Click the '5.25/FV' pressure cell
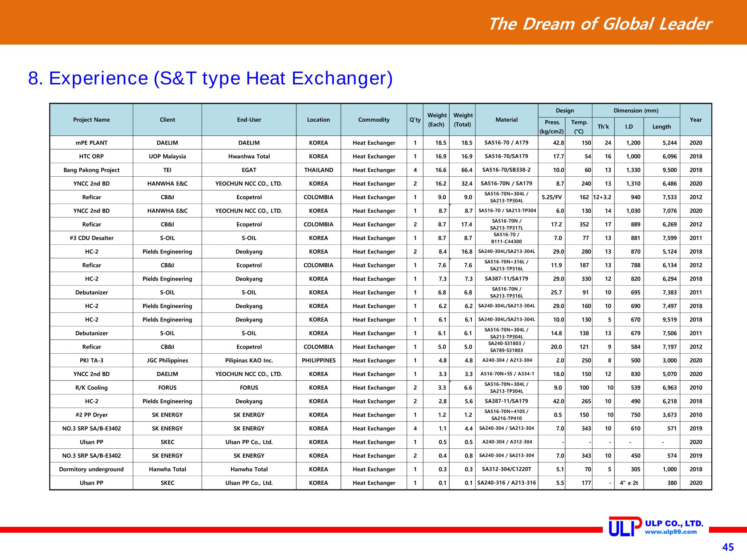Viewport: 747px width, 560px height. [552, 197]
